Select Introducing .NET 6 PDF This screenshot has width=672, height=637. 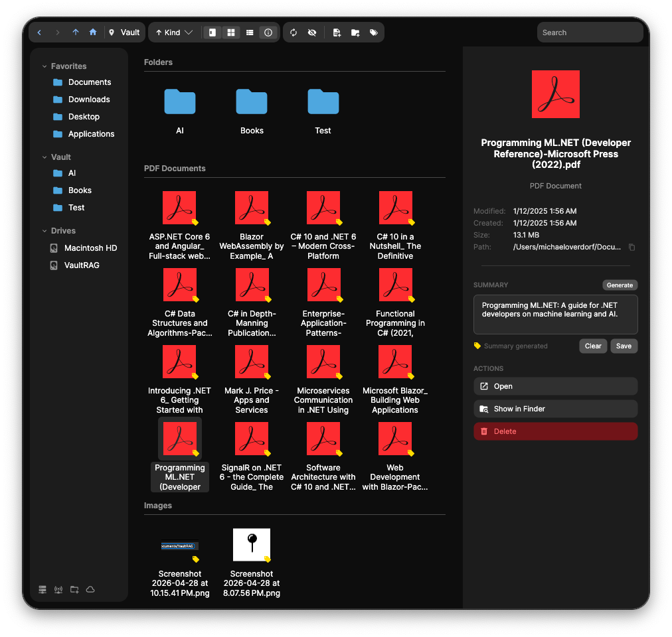tap(179, 362)
